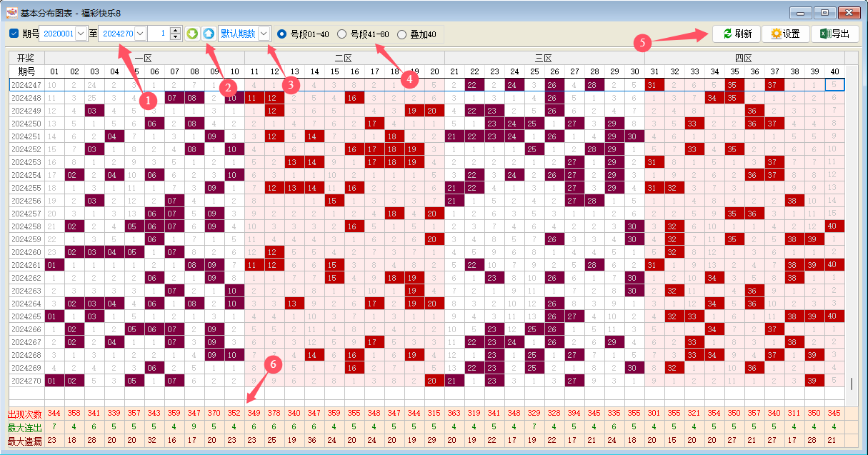Viewport: 868px width, 455px height.
Task: Minimize the 基本分布图表 window
Action: [x=800, y=12]
